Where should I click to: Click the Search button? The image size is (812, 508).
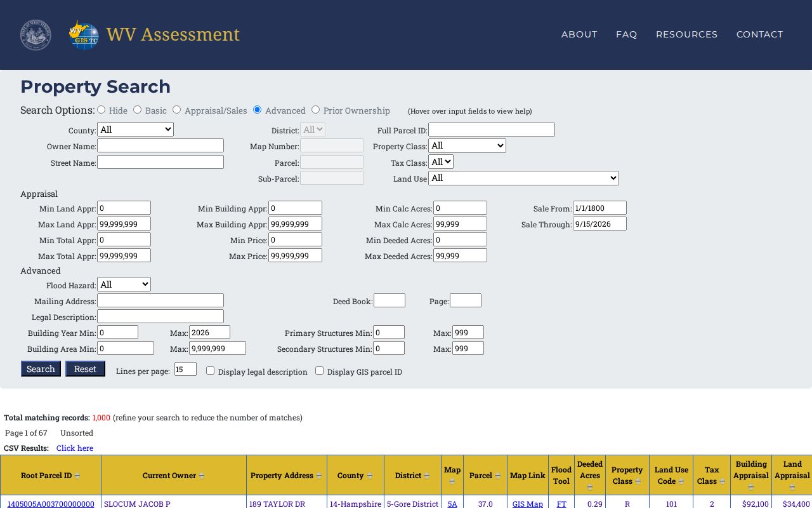(41, 369)
